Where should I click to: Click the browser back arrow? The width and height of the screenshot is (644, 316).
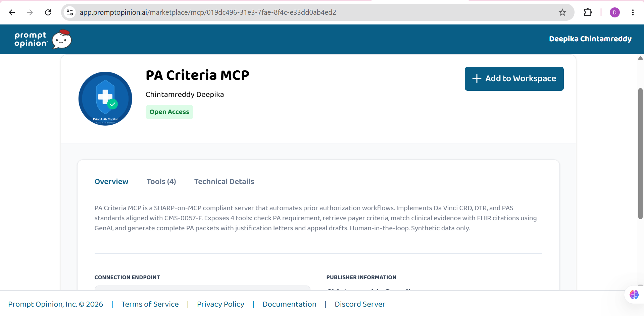12,12
